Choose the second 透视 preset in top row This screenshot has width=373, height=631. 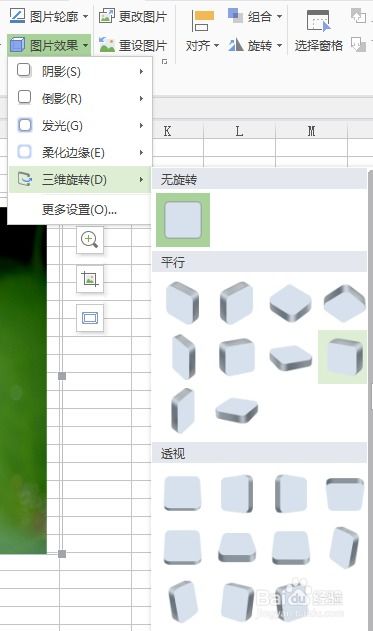pyautogui.click(x=237, y=493)
